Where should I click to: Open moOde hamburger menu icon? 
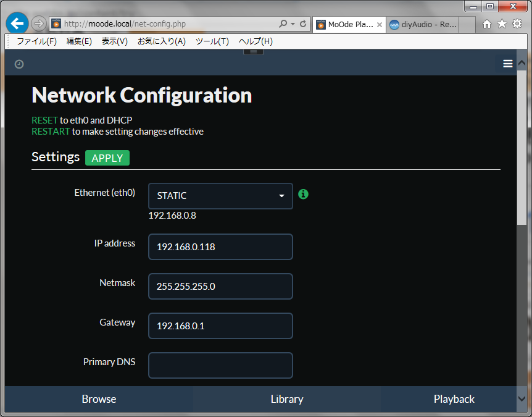click(507, 64)
